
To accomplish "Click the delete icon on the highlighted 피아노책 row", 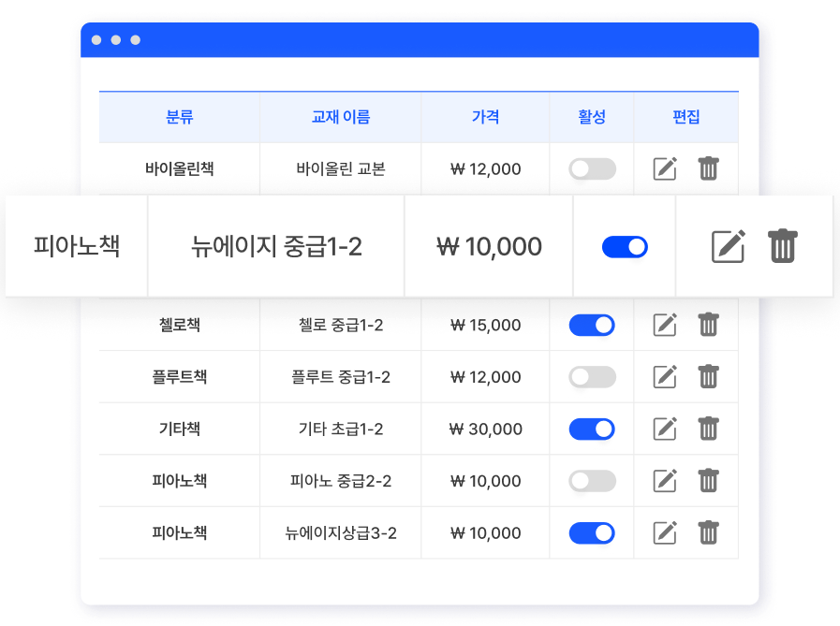I will [x=783, y=246].
